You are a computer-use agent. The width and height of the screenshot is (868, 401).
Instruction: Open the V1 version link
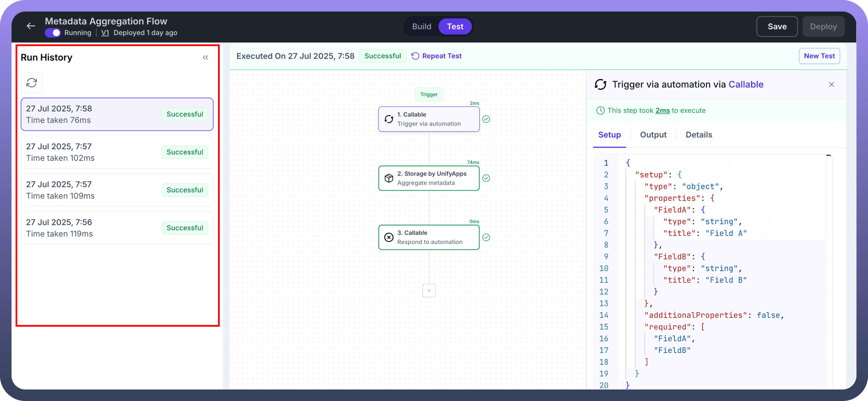pos(105,33)
